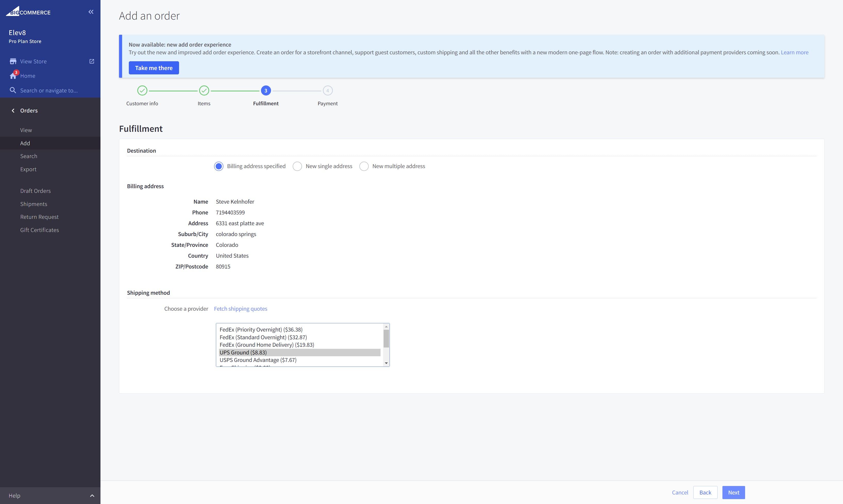The height and width of the screenshot is (504, 843).
Task: Click the Items step checkmark circle
Action: (x=204, y=91)
